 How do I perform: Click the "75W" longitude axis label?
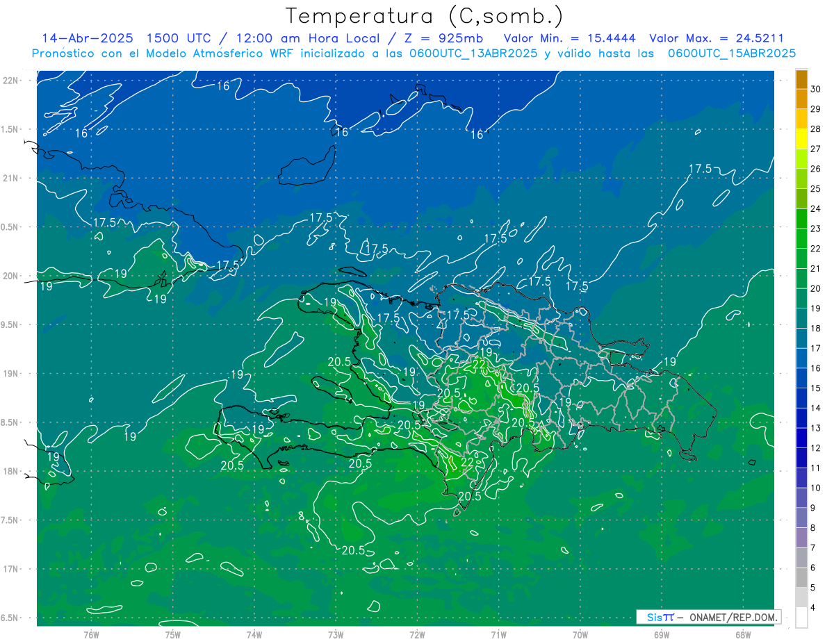click(172, 635)
